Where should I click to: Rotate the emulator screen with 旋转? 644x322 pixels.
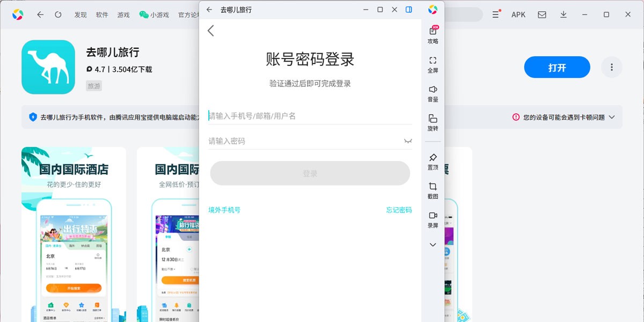tap(433, 123)
